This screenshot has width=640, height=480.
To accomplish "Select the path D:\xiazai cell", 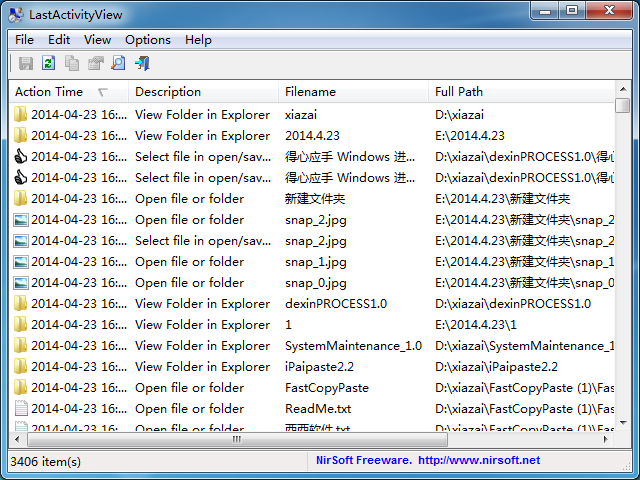I will click(460, 115).
